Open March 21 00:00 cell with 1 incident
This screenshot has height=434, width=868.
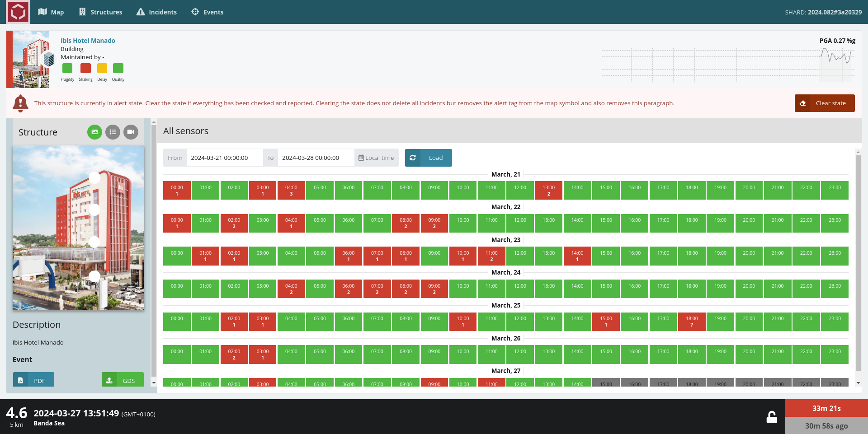click(x=177, y=190)
